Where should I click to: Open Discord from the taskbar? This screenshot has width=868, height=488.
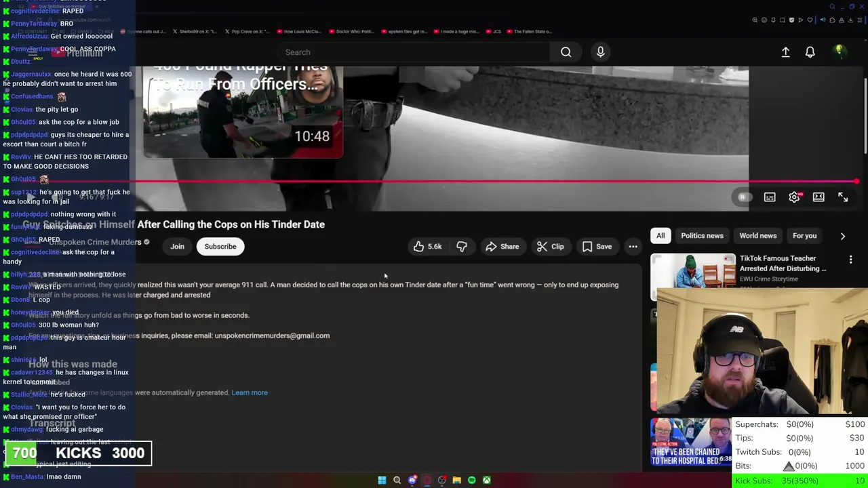click(x=412, y=480)
